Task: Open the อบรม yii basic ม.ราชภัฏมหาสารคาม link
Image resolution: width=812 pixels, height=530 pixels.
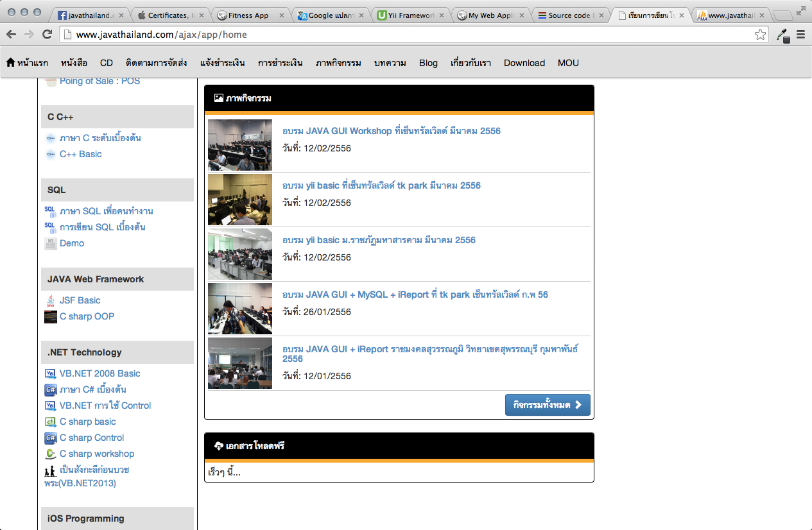Action: (x=379, y=240)
